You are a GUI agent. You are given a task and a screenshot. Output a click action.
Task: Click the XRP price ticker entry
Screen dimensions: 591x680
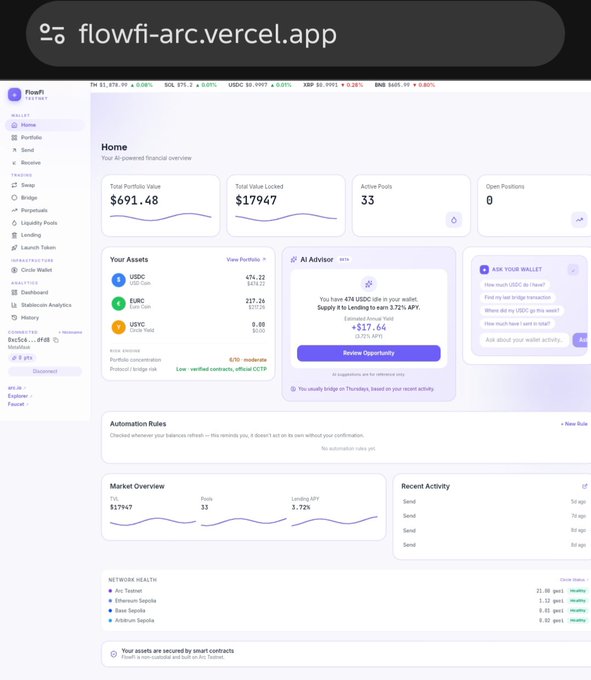(x=333, y=85)
